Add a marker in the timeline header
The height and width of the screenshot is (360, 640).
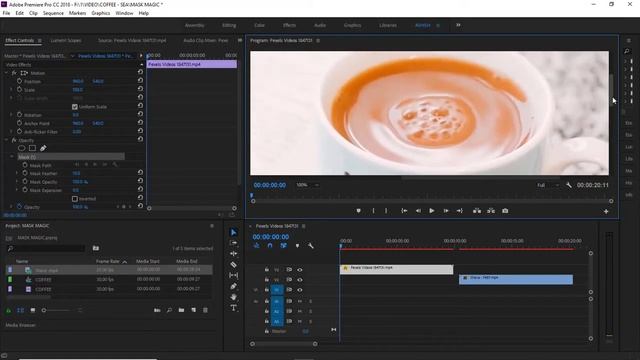(x=297, y=246)
